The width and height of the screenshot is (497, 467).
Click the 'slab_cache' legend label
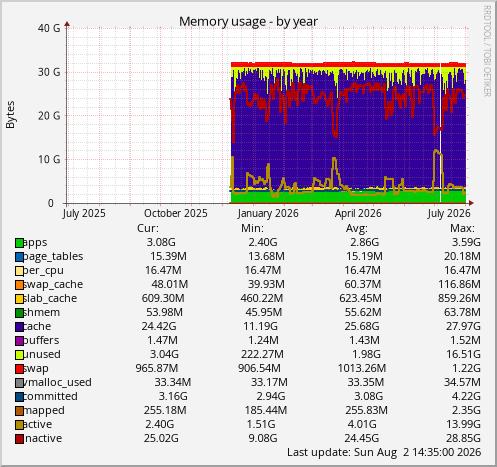50,299
